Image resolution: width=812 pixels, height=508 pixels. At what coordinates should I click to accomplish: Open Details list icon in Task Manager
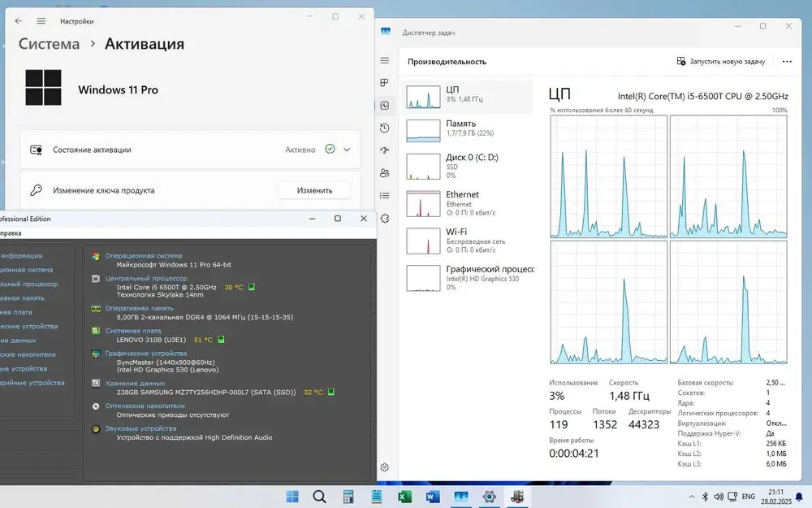[x=384, y=195]
